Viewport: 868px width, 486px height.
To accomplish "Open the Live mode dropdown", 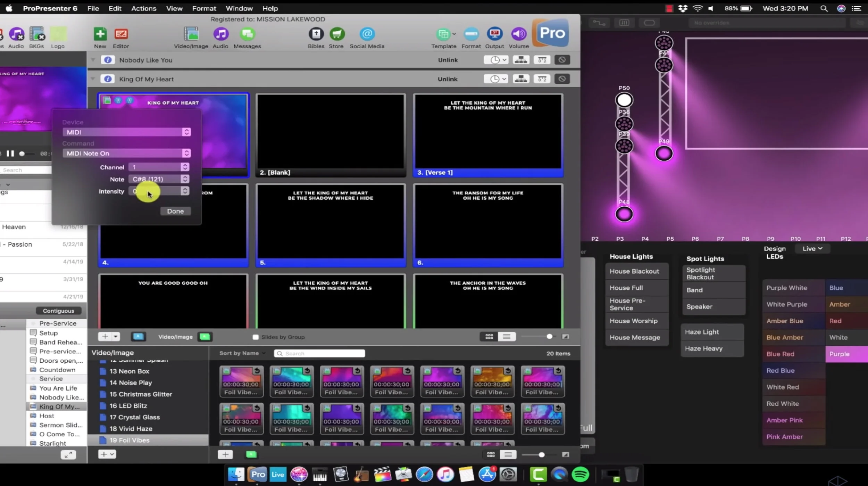I will pyautogui.click(x=812, y=248).
